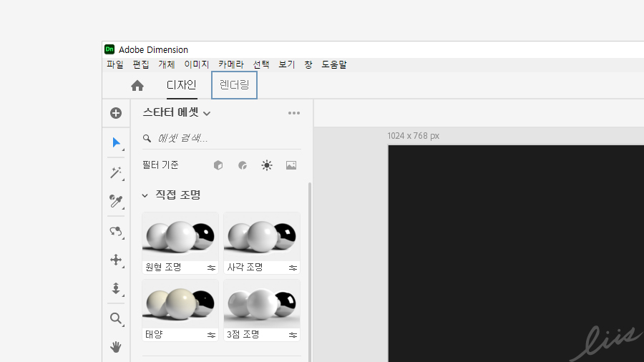Select the Sampler eyedropper tool
The image size is (644, 362).
[x=116, y=201]
